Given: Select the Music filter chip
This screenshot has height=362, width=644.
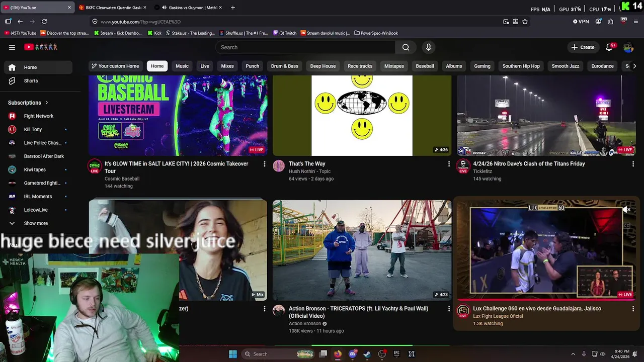Looking at the screenshot, I should click(x=182, y=66).
